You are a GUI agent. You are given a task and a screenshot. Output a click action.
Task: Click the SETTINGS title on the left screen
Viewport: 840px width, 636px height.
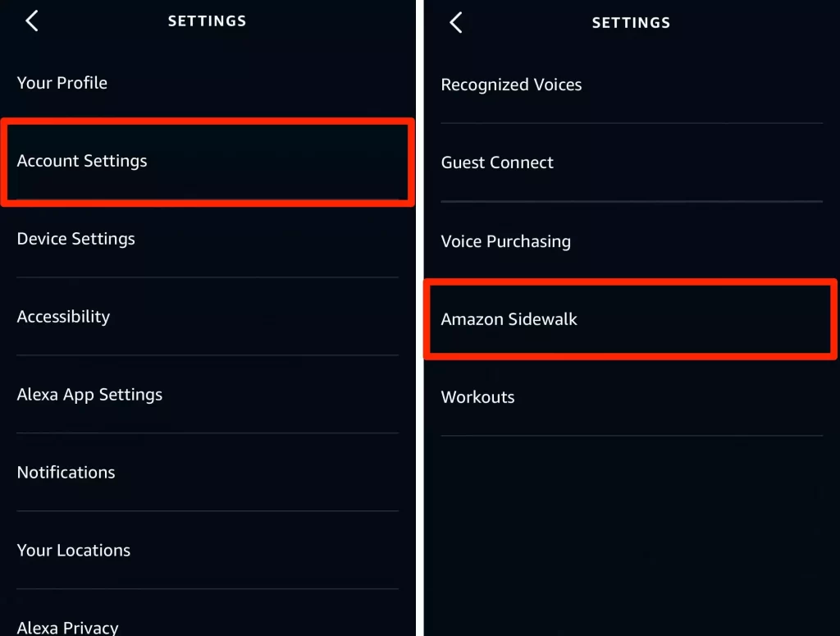[207, 21]
